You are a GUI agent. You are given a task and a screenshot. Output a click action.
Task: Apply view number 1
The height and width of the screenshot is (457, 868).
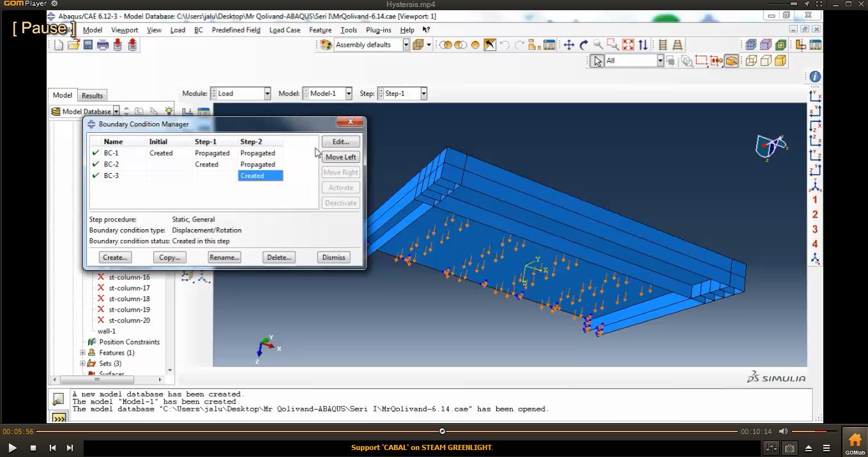(815, 200)
